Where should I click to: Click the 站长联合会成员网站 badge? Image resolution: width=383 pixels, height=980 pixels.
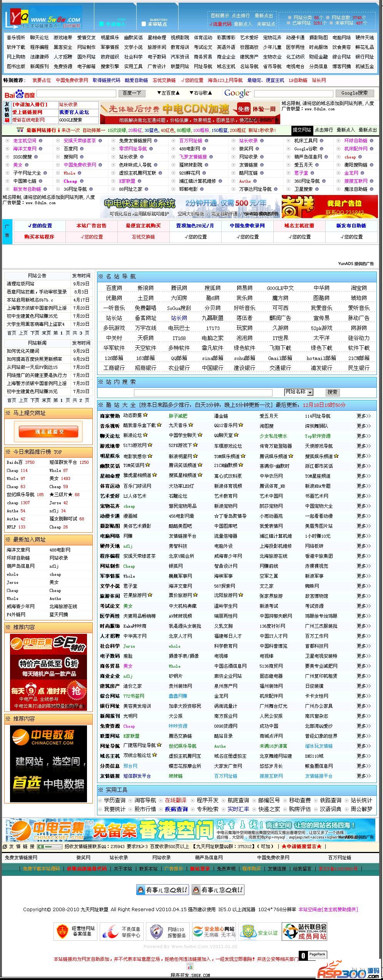coord(304,932)
